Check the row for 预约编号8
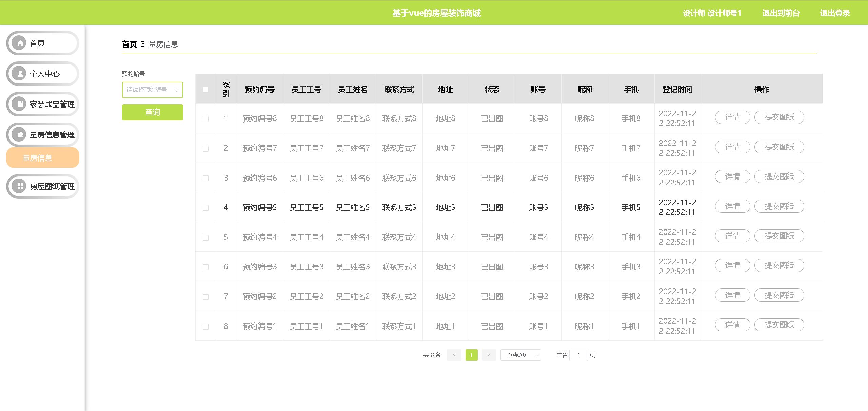 pos(205,119)
